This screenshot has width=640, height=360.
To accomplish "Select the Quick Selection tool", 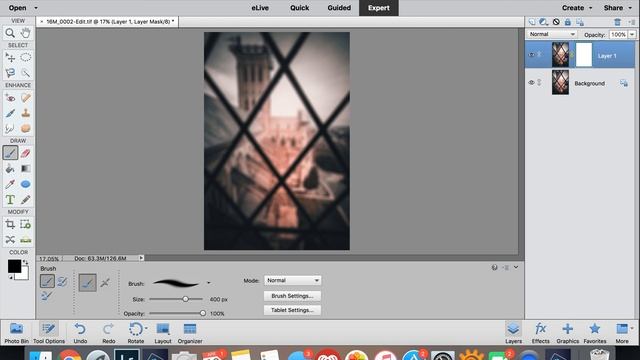I will pyautogui.click(x=26, y=73).
